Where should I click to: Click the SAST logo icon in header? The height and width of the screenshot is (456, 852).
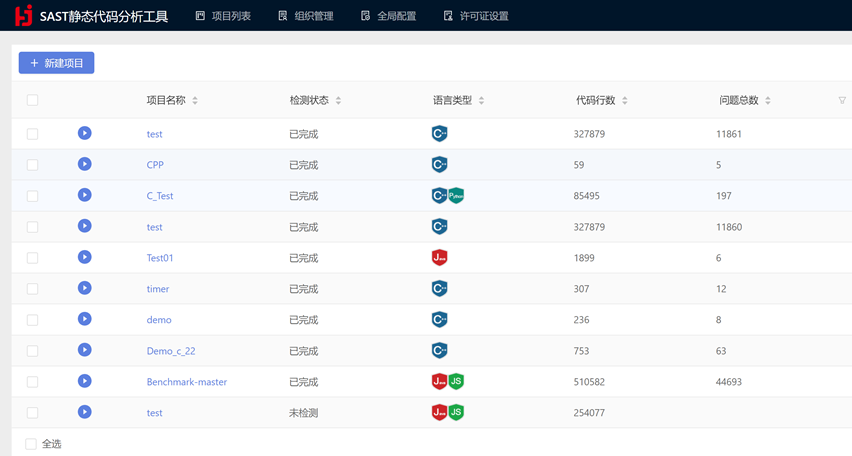(23, 15)
